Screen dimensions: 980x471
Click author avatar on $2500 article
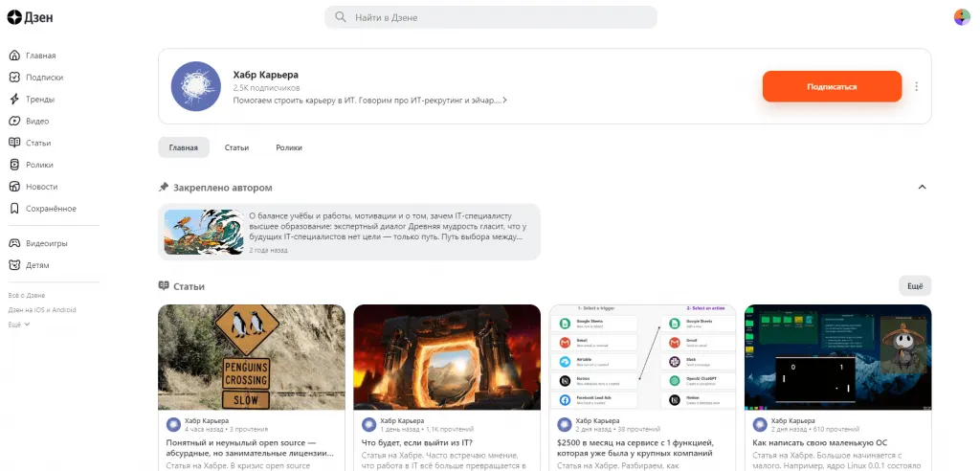[x=565, y=425]
